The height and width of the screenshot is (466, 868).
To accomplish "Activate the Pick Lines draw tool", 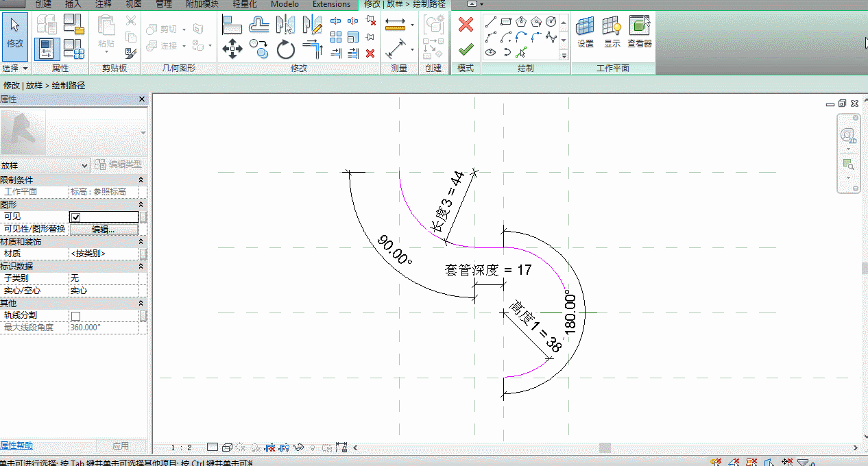I will 521,52.
